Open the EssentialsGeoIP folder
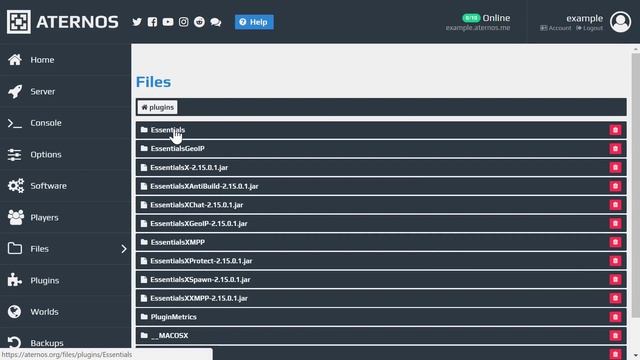The width and height of the screenshot is (640, 360). pos(178,149)
